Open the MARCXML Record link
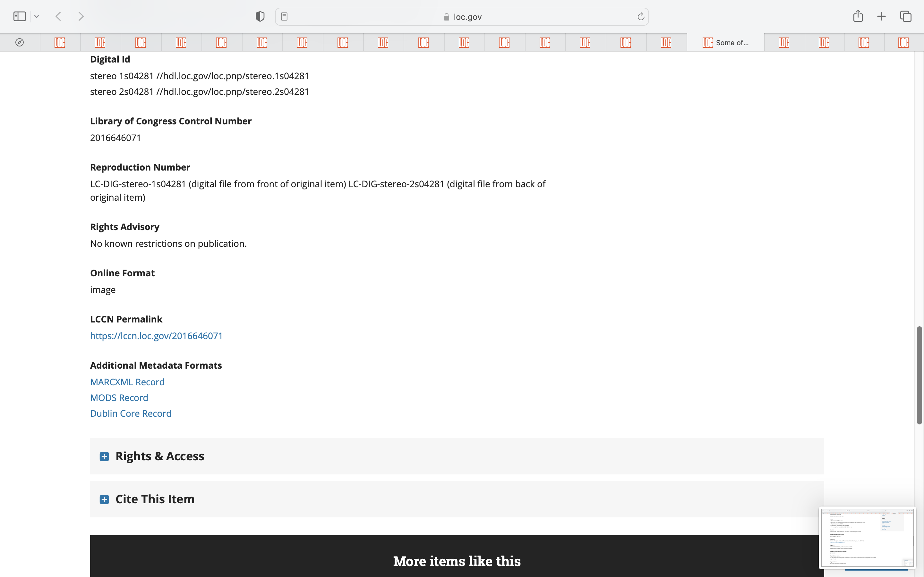 (127, 382)
